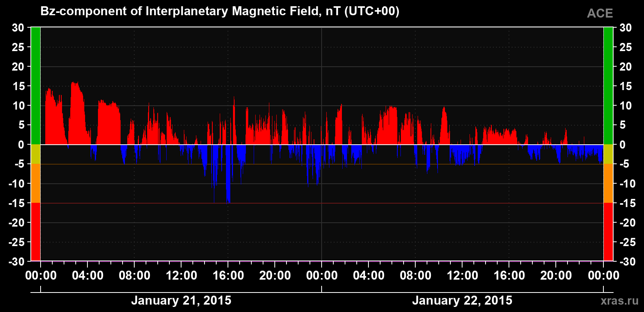Click the "08:00" time label for January 21
The image size is (644, 312).
pyautogui.click(x=134, y=276)
